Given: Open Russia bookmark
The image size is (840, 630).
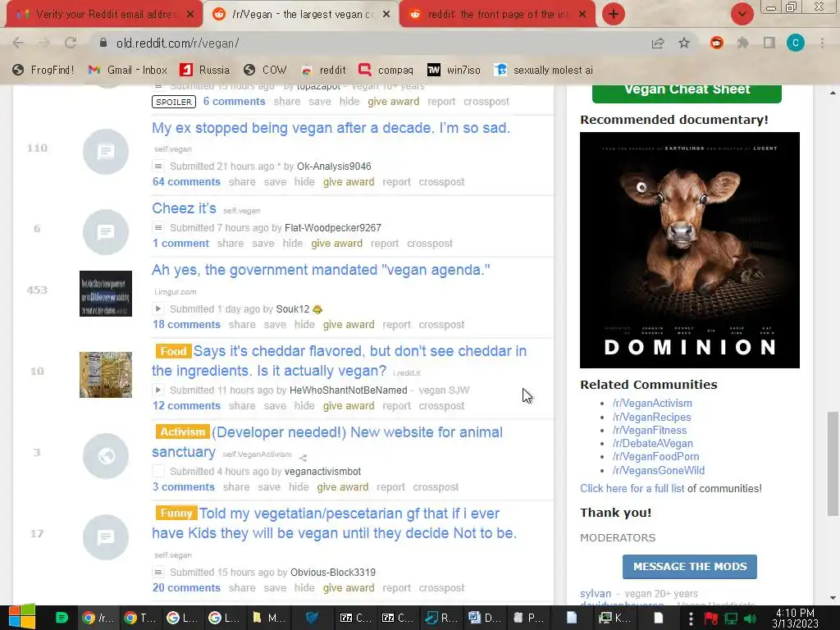Looking at the screenshot, I should click(x=204, y=70).
